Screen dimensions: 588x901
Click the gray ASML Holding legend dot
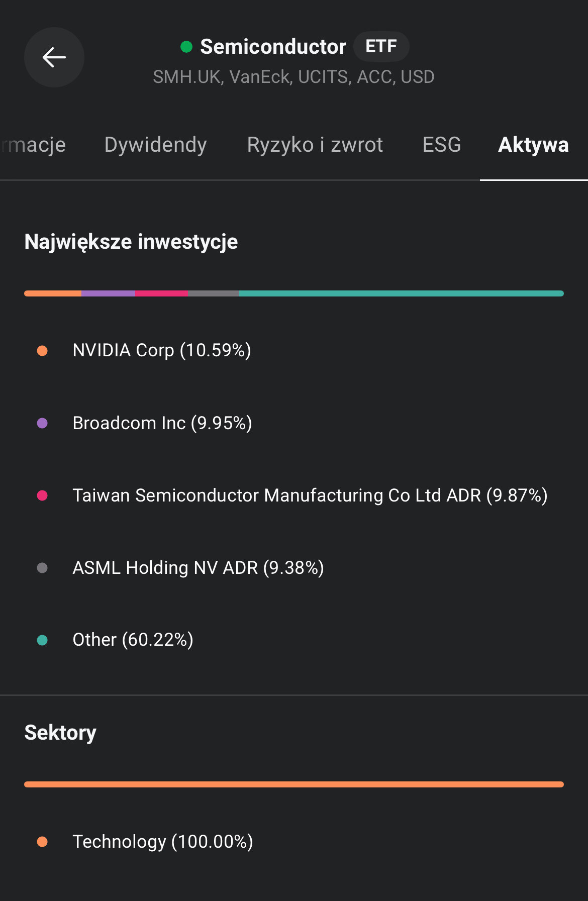coord(42,568)
